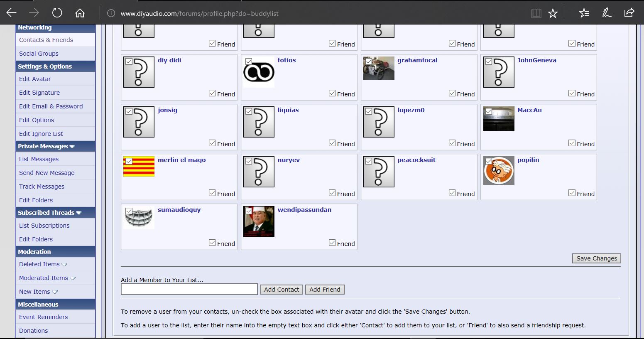The height and width of the screenshot is (339, 644).
Task: Toggle Friend checkbox for grahamfocal
Action: (x=452, y=93)
